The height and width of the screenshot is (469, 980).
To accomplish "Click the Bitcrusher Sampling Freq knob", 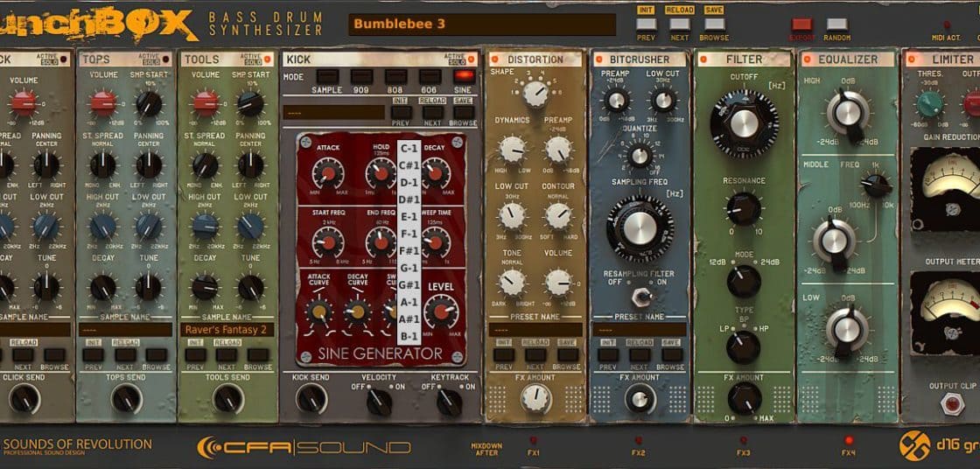I will [640, 229].
